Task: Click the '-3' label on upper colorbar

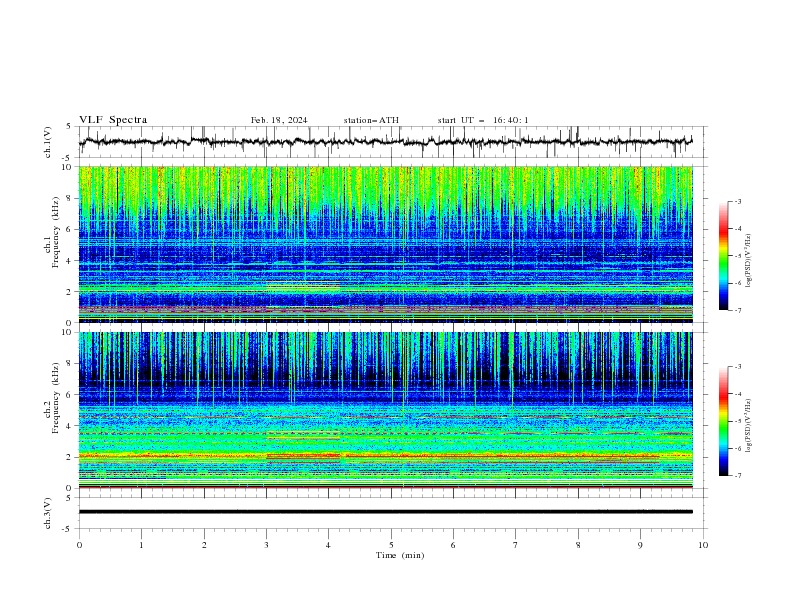Action: point(737,201)
